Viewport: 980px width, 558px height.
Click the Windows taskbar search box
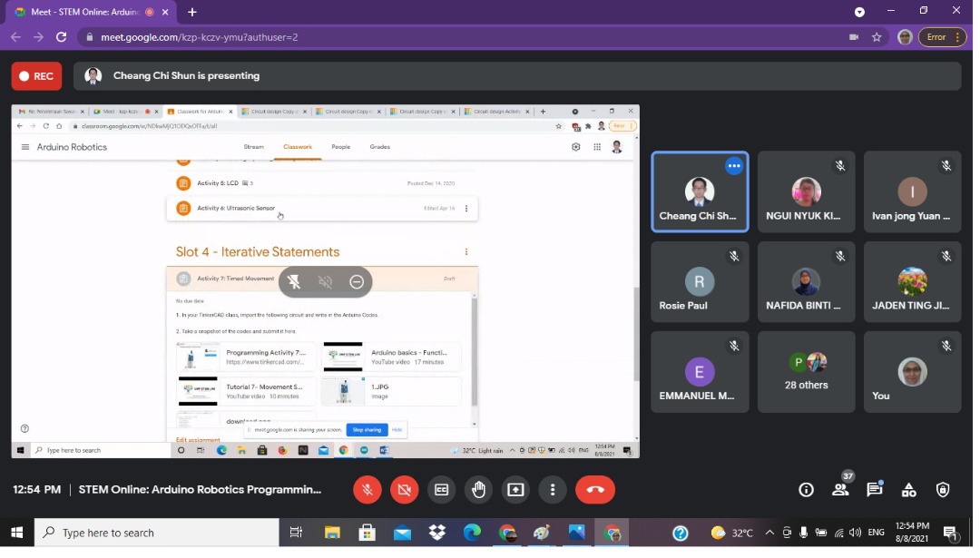156,534
